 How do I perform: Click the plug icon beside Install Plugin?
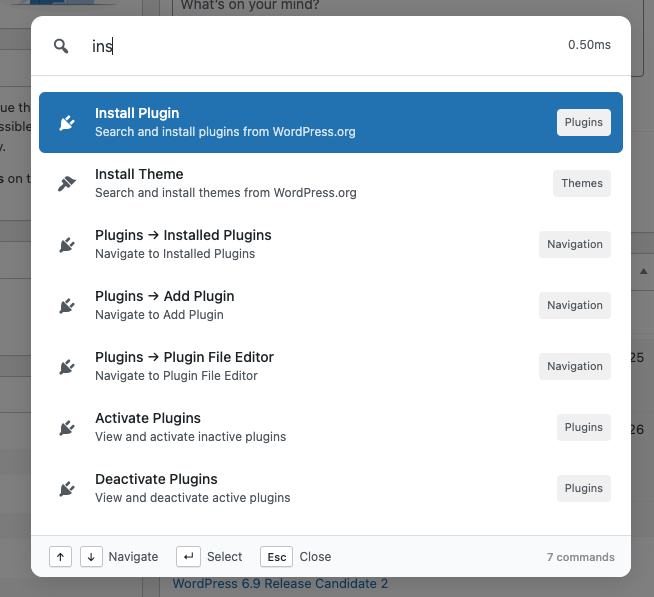click(x=67, y=123)
